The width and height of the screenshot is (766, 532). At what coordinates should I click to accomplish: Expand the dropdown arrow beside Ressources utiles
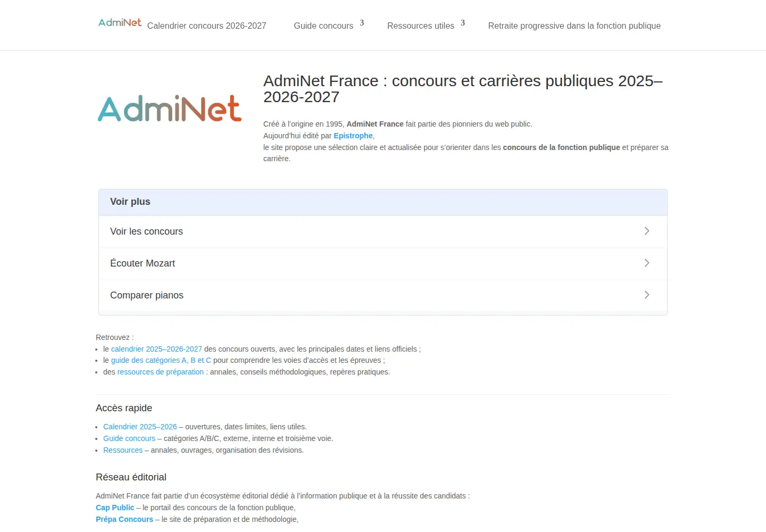click(x=463, y=23)
